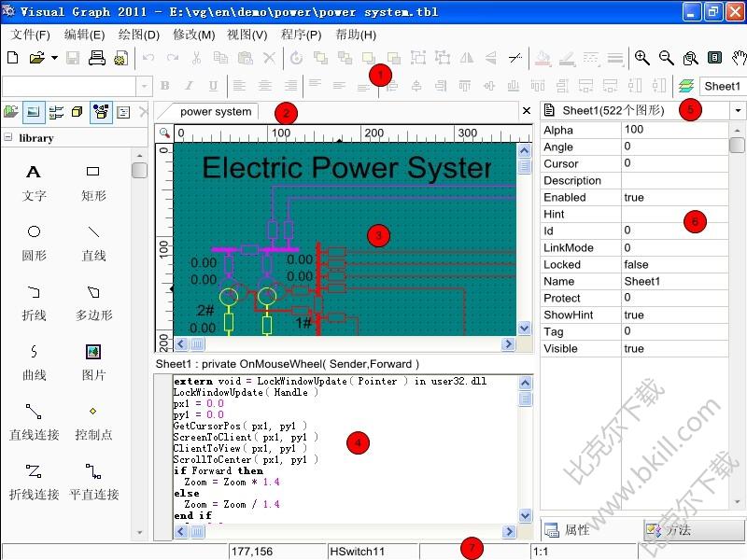Open the 绘图(D) menu
The image size is (747, 560).
tap(138, 35)
